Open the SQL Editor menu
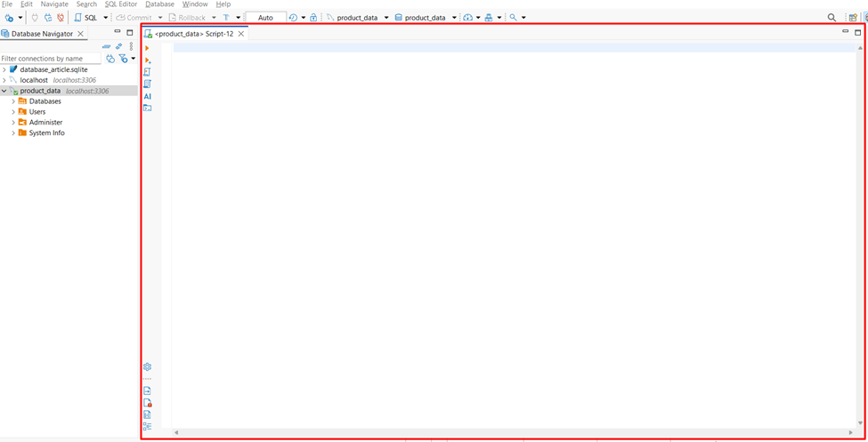Screen dimensions: 868x442 click(x=121, y=4)
